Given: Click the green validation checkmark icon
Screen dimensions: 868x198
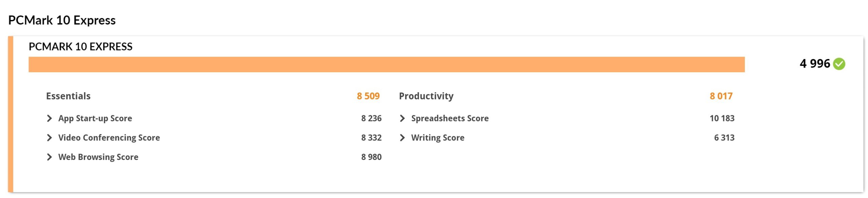Looking at the screenshot, I should (839, 64).
